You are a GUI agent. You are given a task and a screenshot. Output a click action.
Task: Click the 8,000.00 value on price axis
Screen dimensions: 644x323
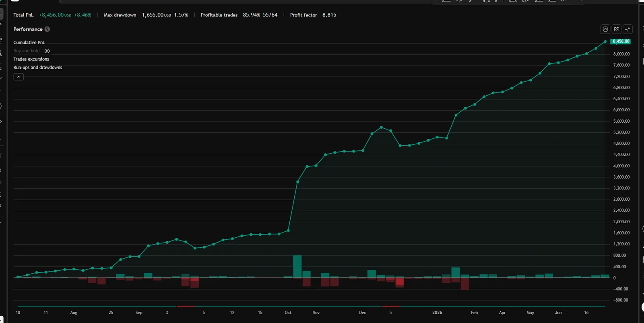tap(621, 54)
